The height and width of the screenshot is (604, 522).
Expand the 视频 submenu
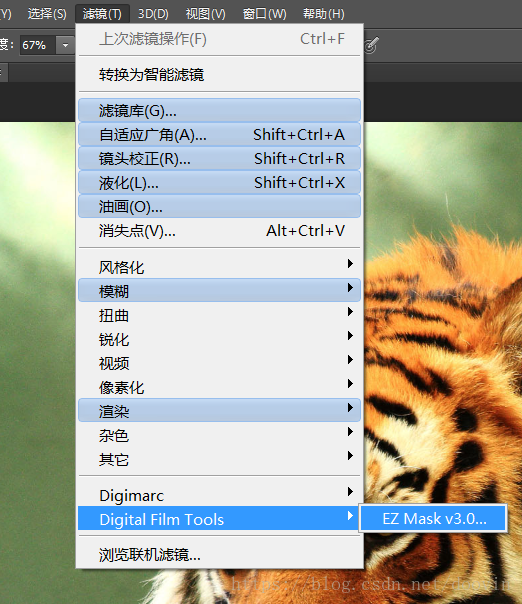220,363
